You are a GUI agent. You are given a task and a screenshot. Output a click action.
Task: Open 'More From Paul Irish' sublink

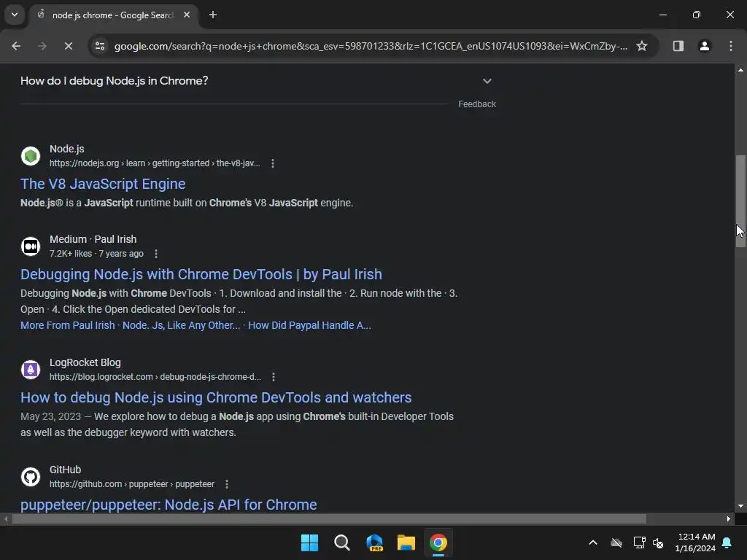pyautogui.click(x=68, y=326)
